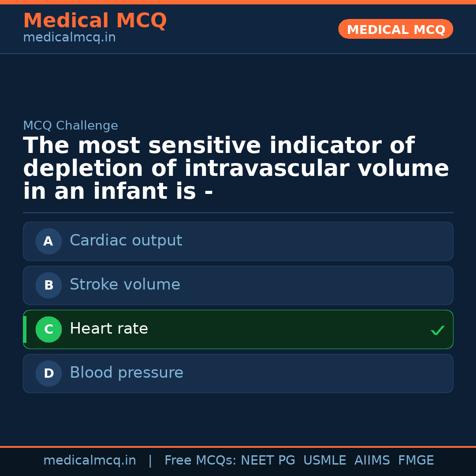476x476 pixels.
Task: Click the AIIMS footer text
Action: tap(372, 461)
